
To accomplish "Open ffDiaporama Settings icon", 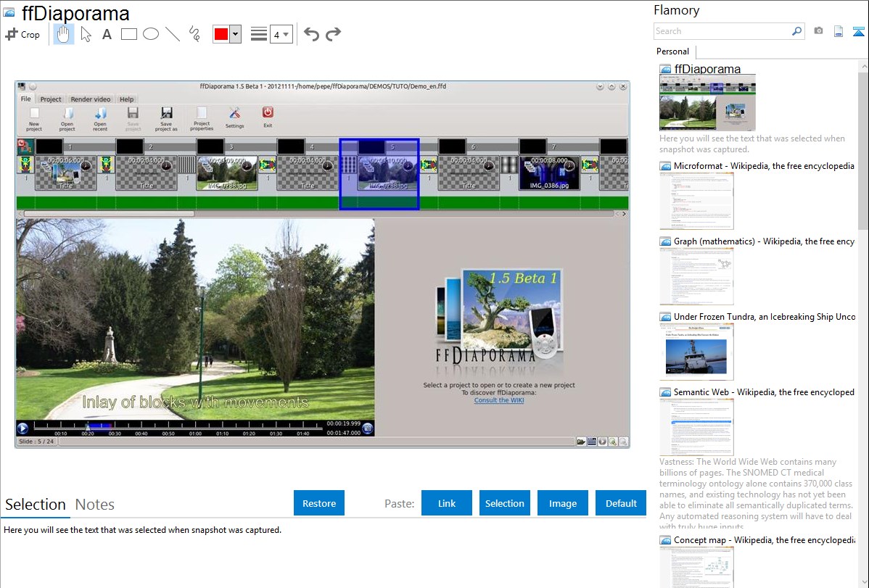I will click(x=235, y=117).
